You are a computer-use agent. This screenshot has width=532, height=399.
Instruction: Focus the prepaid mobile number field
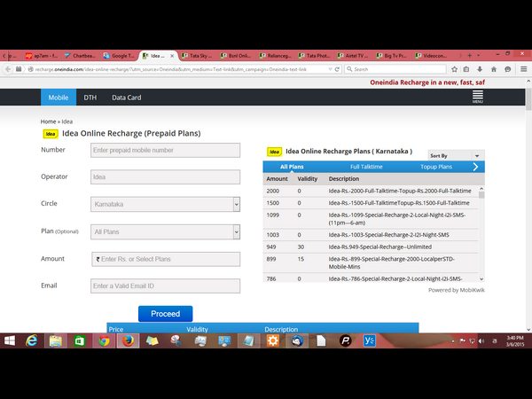pos(165,151)
